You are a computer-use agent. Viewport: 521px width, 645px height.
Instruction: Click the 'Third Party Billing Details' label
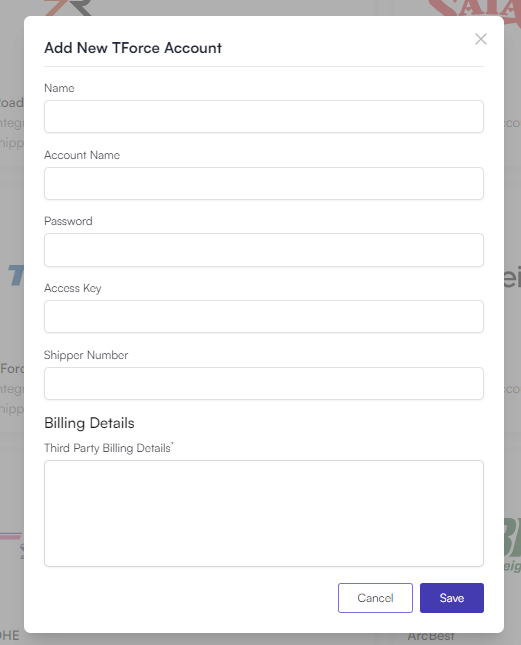pos(109,448)
